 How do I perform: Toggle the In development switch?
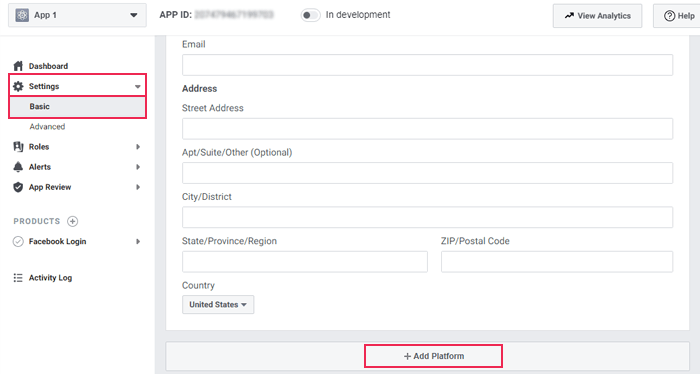[310, 15]
